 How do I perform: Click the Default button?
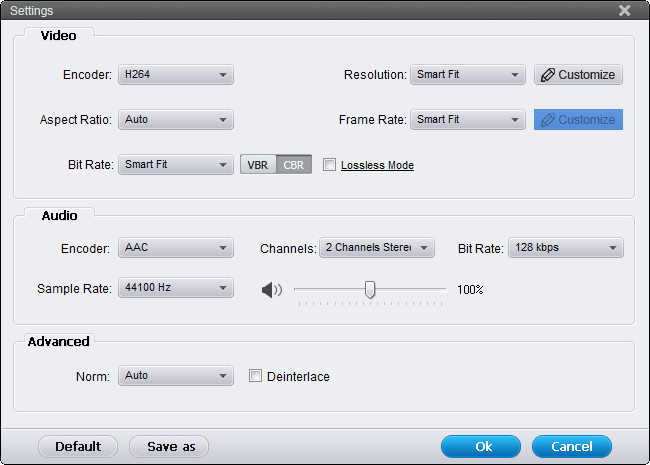tap(78, 446)
